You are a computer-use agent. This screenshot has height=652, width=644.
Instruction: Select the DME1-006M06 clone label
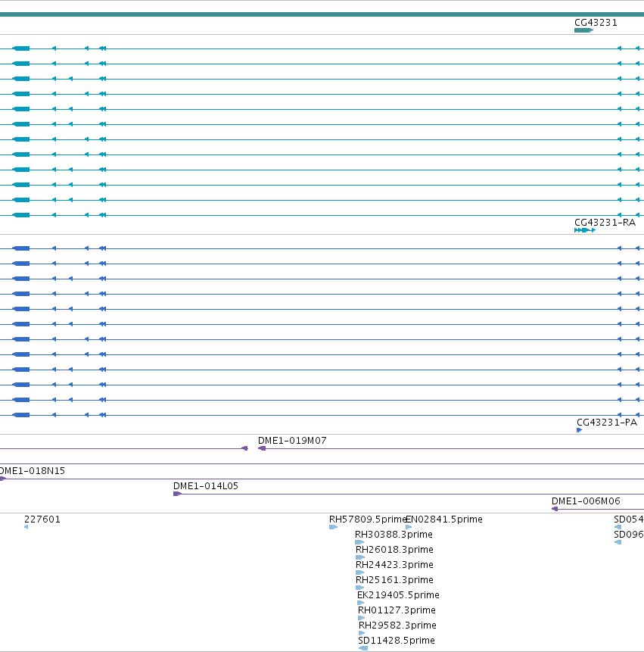pos(586,501)
